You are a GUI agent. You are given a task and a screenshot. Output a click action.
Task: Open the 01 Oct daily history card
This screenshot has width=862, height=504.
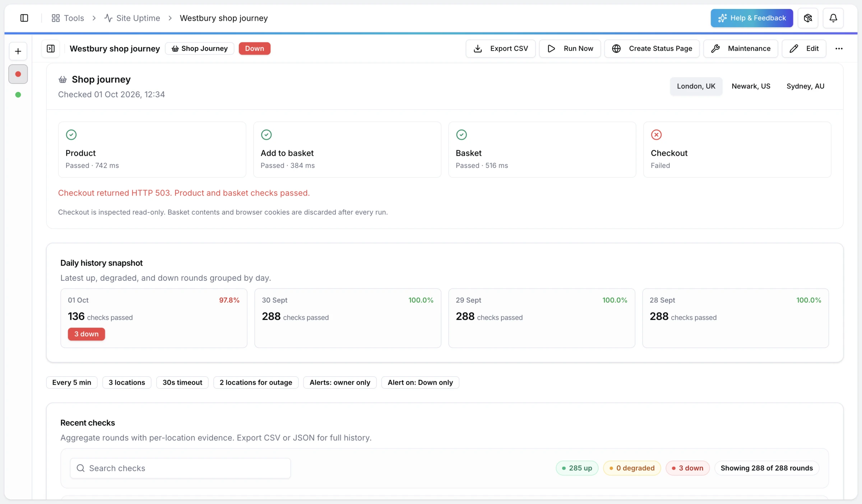(x=154, y=318)
